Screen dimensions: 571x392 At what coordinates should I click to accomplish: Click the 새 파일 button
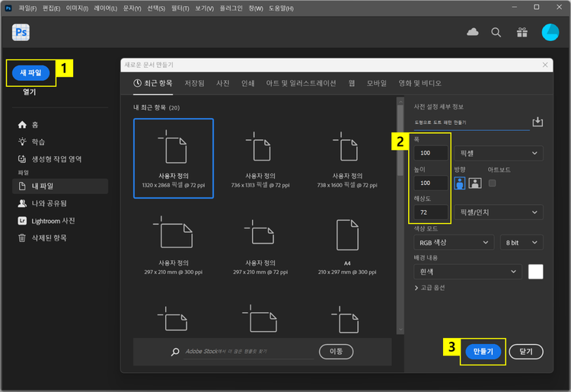(31, 73)
